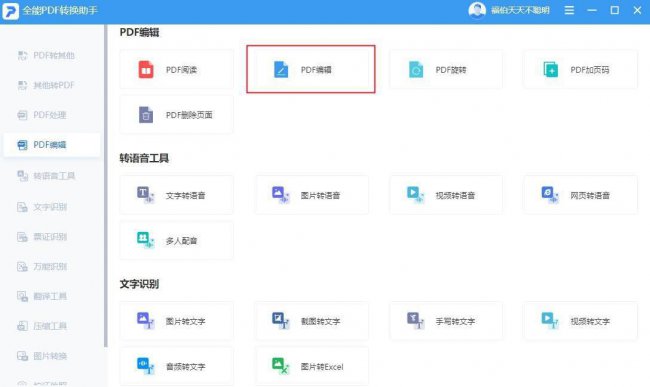Minimize the PDF converter window
Screen dimensions: 650x387
[x=592, y=10]
